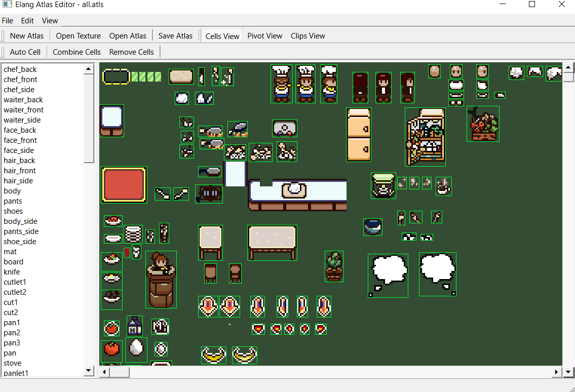Run Auto Cell detection

[25, 52]
